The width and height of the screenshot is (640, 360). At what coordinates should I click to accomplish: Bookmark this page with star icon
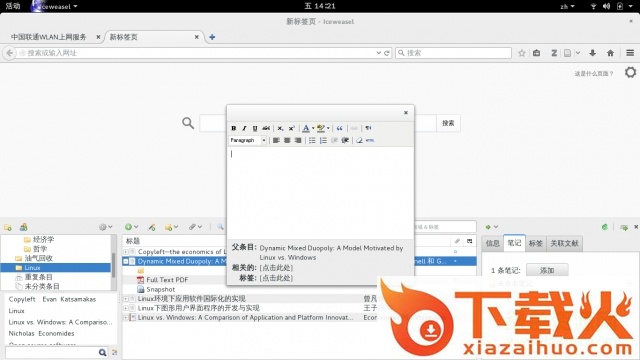click(522, 53)
